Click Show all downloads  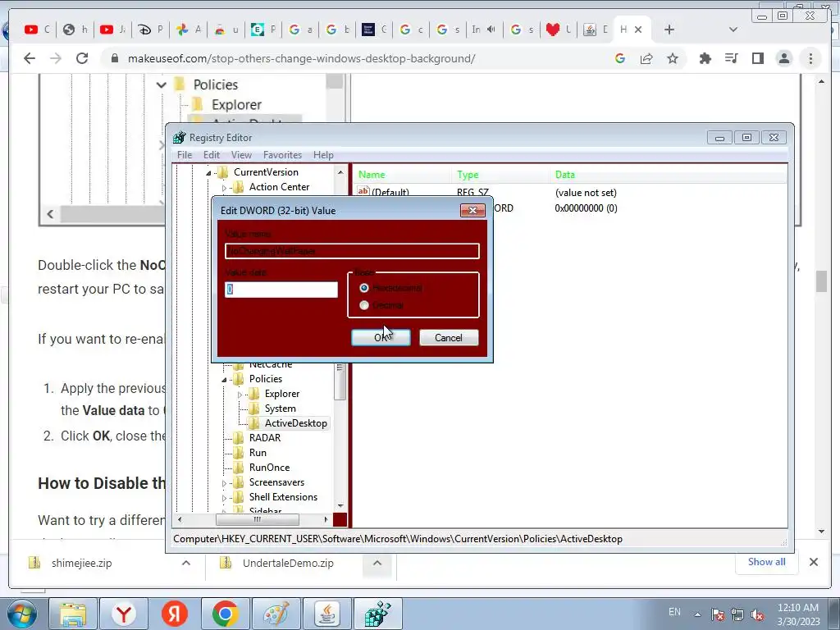pos(767,561)
